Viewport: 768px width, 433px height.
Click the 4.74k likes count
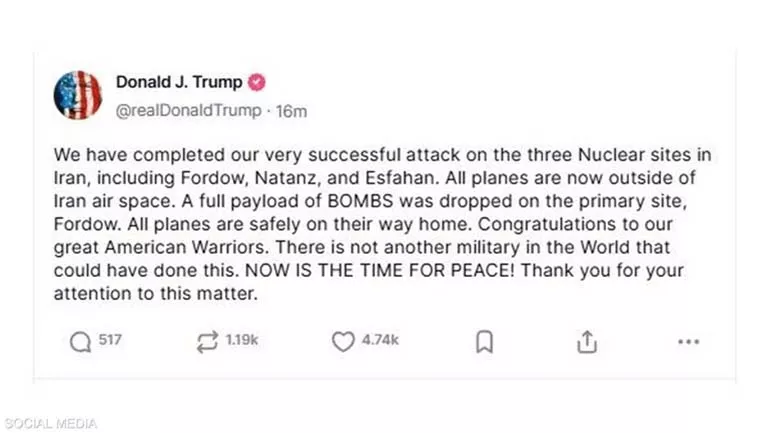pos(380,341)
